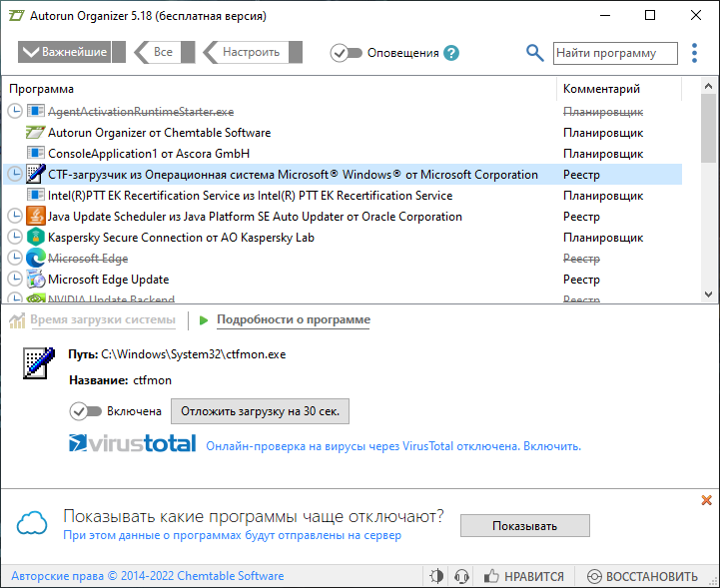Click the Autorun Organizer entry icon
The width and height of the screenshot is (720, 588).
click(x=35, y=132)
